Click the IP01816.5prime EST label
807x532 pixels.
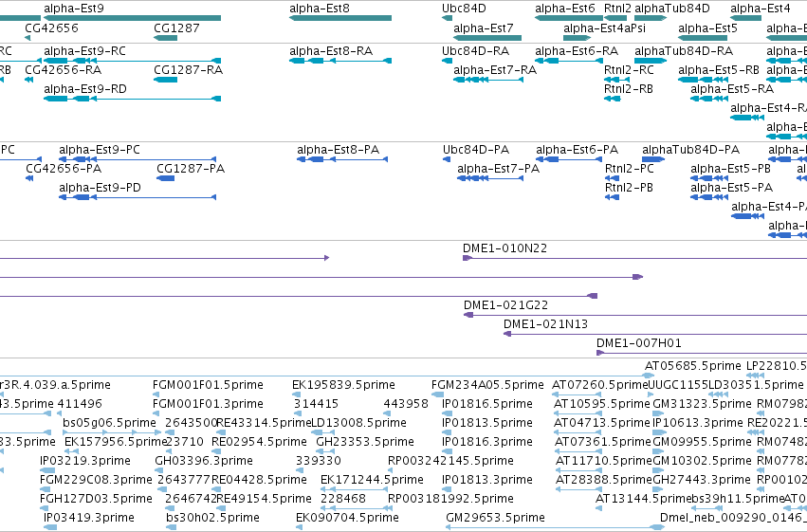pos(487,404)
